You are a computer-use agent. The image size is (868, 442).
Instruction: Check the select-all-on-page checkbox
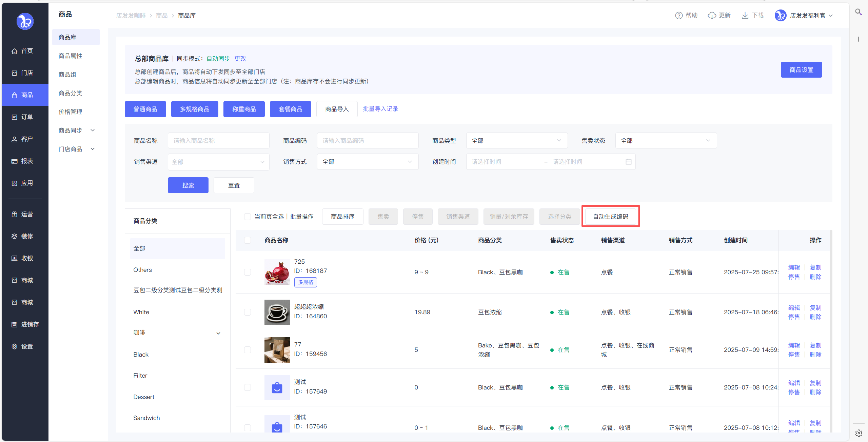[x=248, y=217]
